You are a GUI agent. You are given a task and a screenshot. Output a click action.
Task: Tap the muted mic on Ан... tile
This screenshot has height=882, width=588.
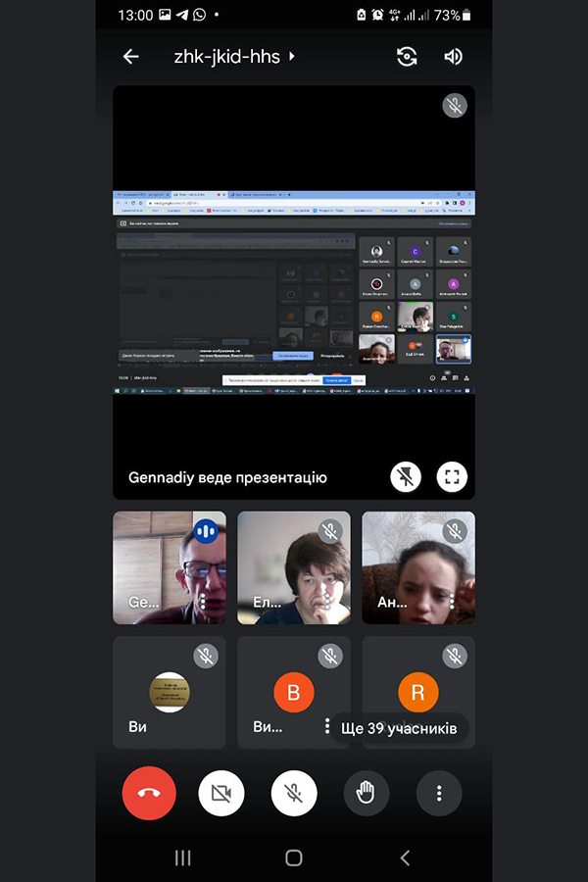coord(455,531)
